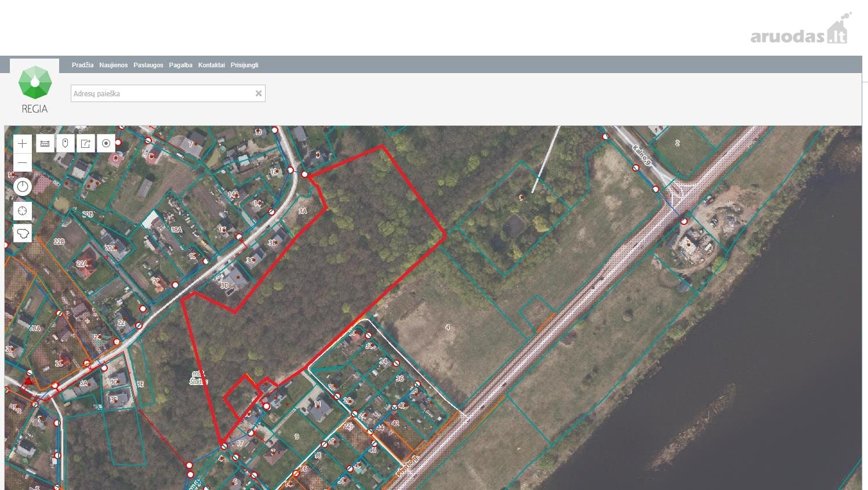The width and height of the screenshot is (868, 490).
Task: Go to the Naujienos page
Action: [113, 65]
